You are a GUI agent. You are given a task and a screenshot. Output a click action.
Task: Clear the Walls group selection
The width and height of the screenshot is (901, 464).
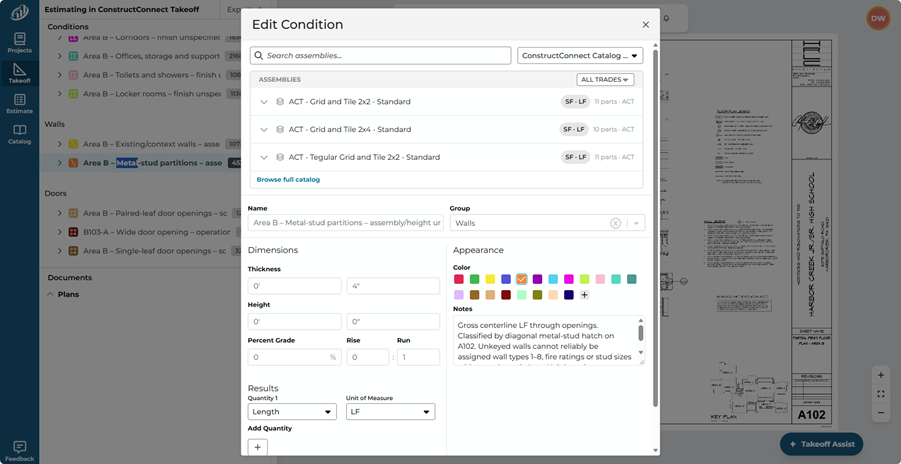[615, 223]
